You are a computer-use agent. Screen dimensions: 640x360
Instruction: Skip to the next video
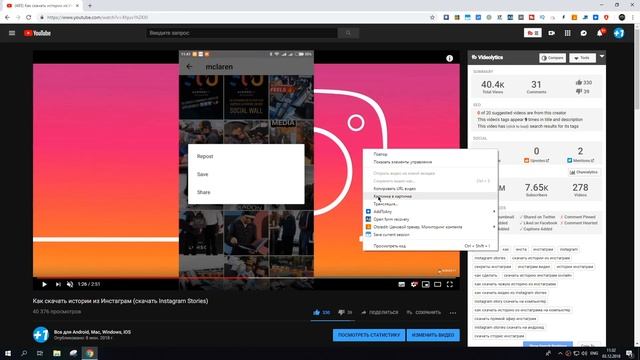(58, 284)
